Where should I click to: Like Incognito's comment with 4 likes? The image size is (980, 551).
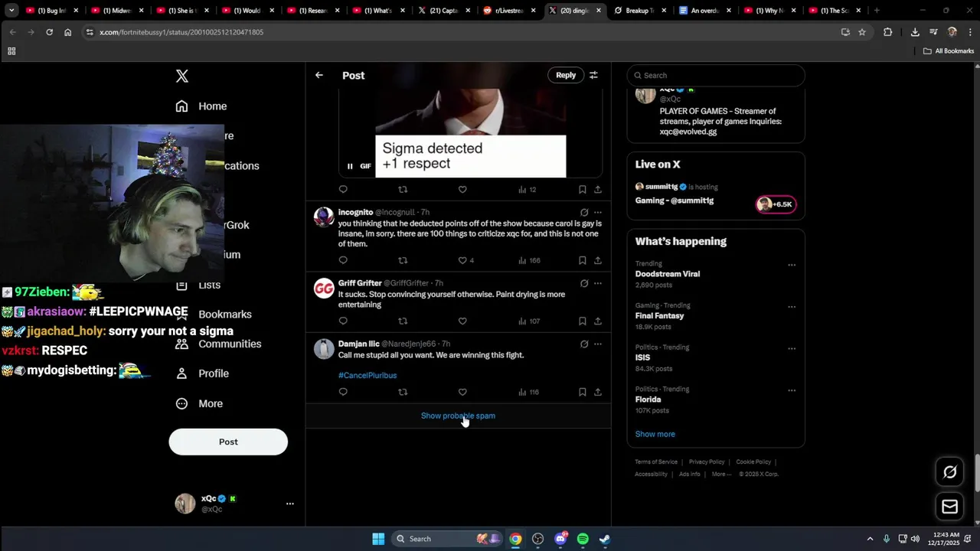point(462,260)
